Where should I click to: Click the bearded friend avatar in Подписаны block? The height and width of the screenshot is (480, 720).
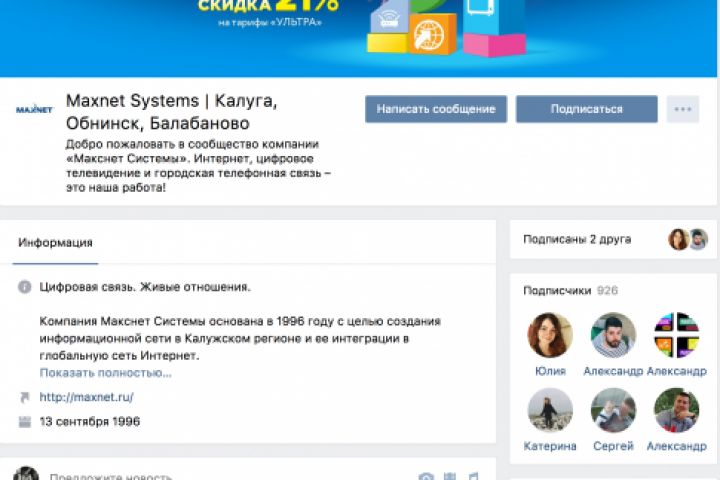pyautogui.click(x=698, y=239)
